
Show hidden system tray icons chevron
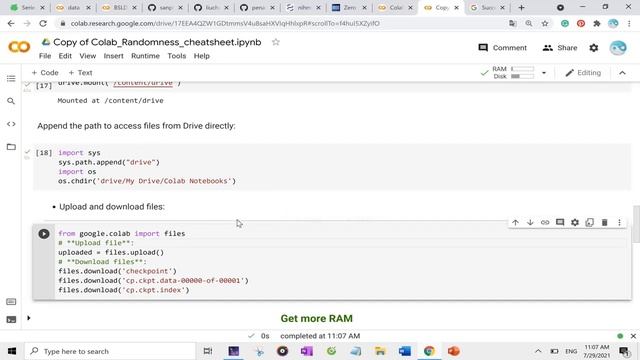coord(538,351)
